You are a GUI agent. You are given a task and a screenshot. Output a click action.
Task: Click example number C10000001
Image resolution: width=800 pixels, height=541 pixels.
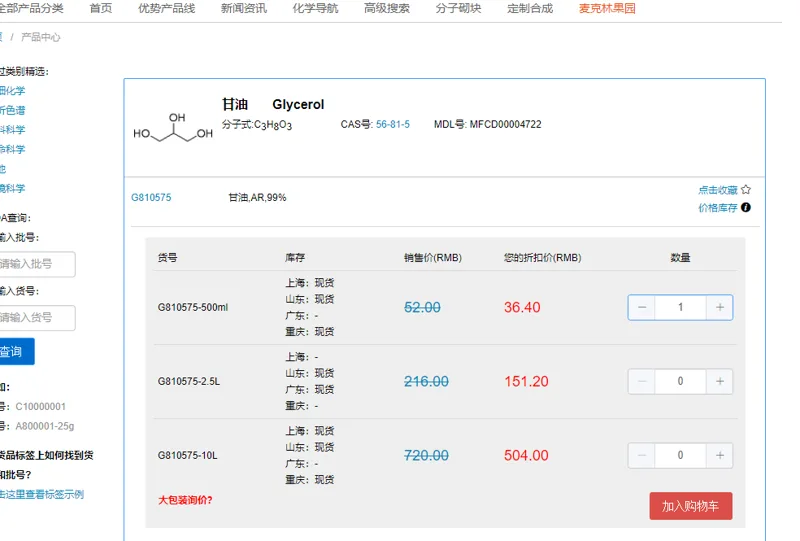[x=40, y=406]
